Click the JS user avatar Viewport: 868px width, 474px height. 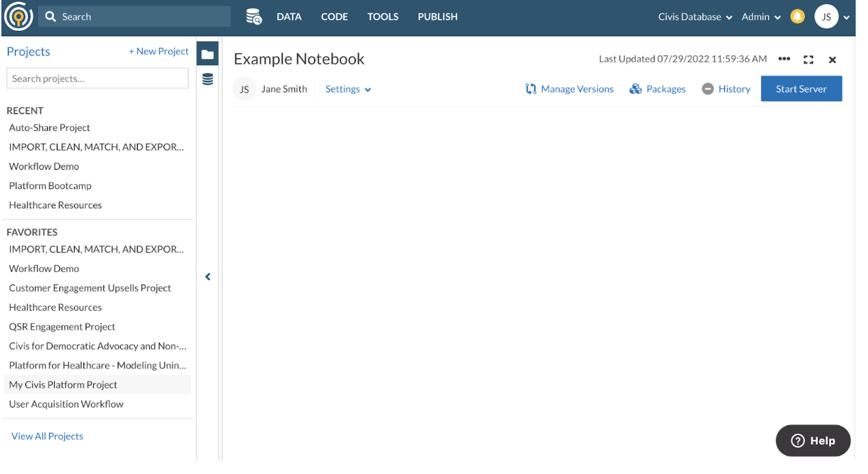826,17
